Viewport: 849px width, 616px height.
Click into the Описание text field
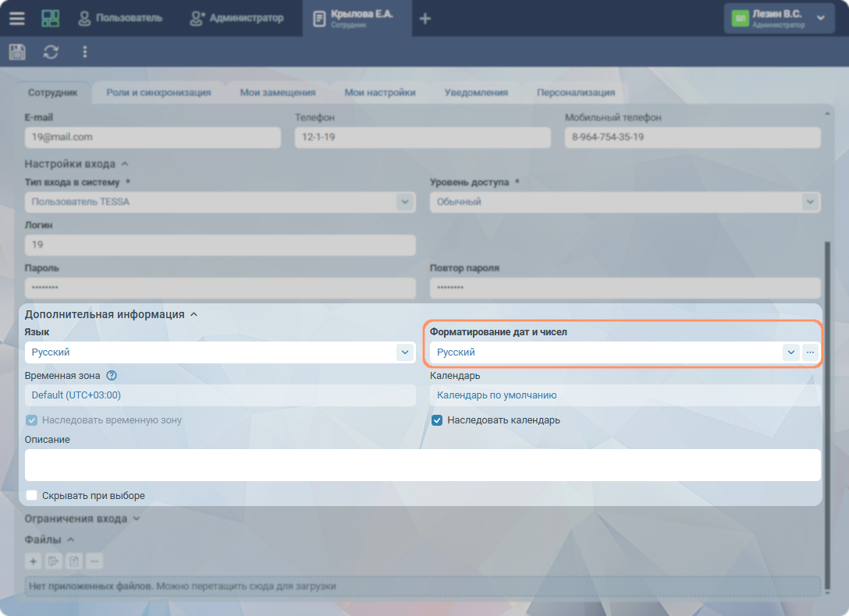(422, 465)
